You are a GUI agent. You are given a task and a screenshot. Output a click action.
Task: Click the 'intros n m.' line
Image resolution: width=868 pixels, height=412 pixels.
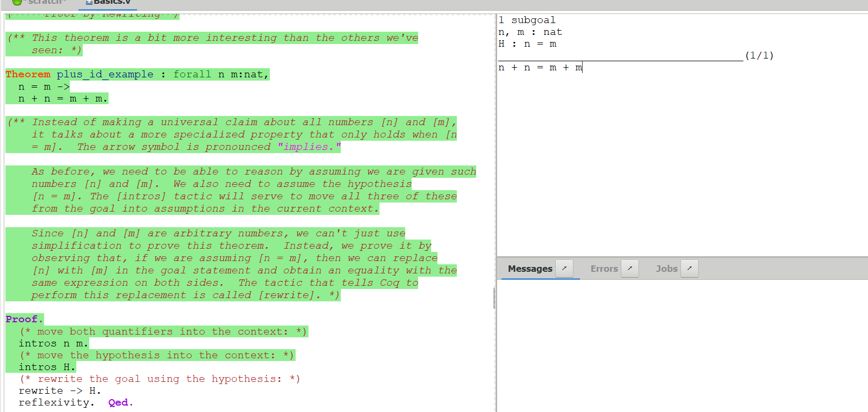point(53,344)
